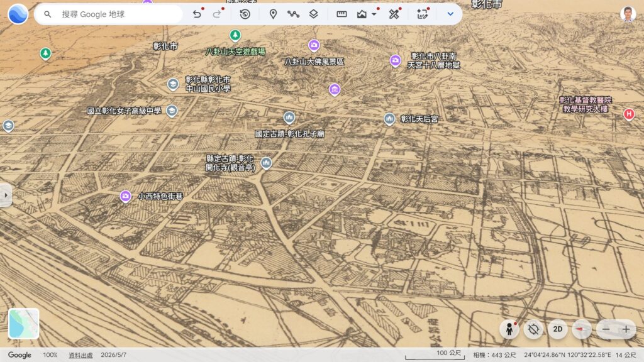Image resolution: width=644 pixels, height=362 pixels.
Task: Click the Google logo in status bar
Action: 19,355
